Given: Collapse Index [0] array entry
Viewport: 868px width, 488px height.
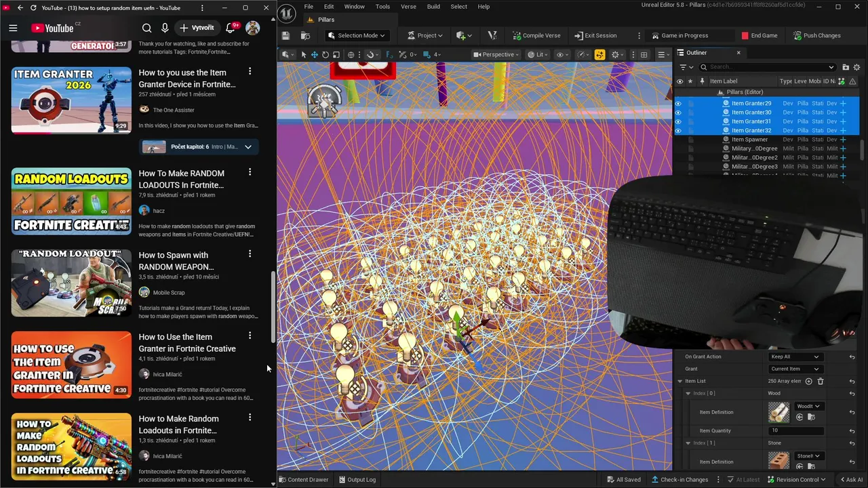Looking at the screenshot, I should point(688,393).
